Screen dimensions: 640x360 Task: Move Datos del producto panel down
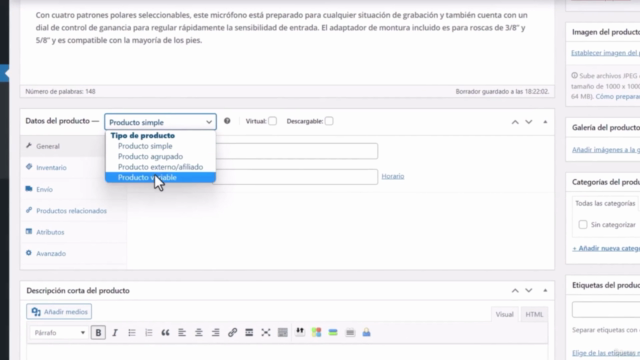pos(529,122)
